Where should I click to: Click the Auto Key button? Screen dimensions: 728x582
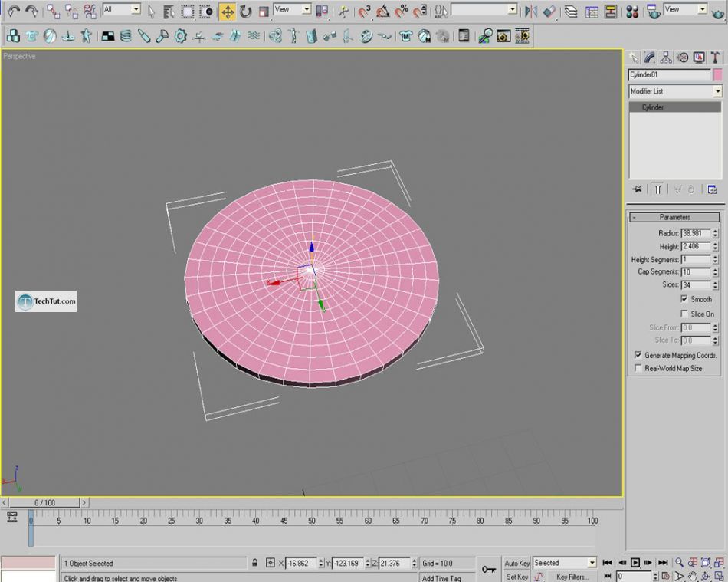pyautogui.click(x=517, y=563)
